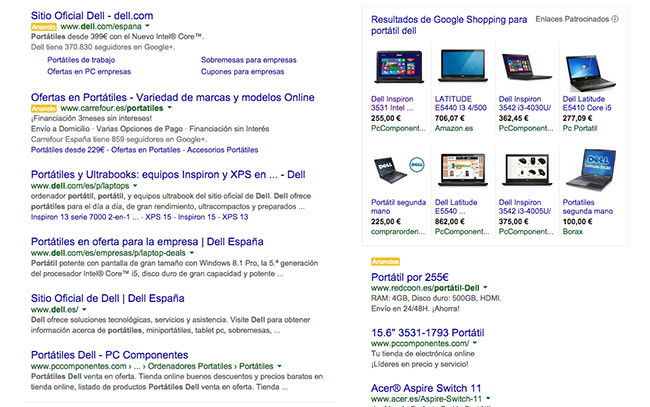View Dell Inspiron 3542 i3-4005U product image
The image size is (650, 407).
point(526,169)
